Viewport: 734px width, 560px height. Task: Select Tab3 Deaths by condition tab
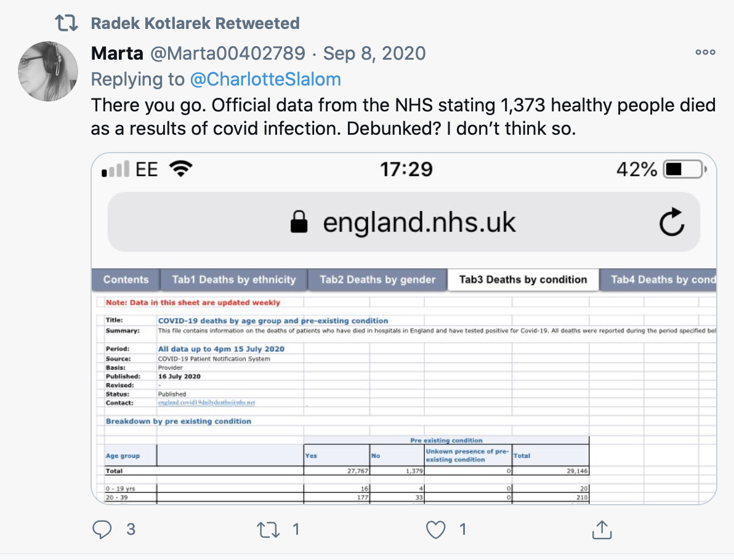(523, 279)
